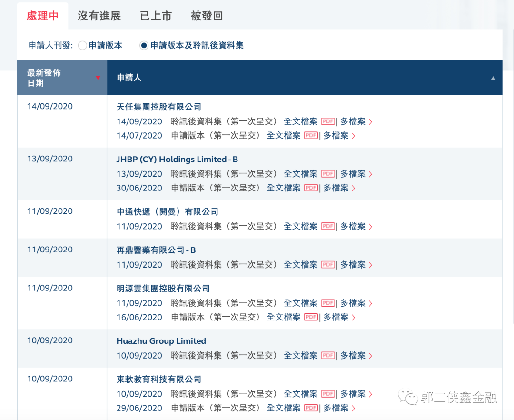The height and width of the screenshot is (420, 514).
Task: Select the 申請版本 radio button
Action: coord(82,46)
